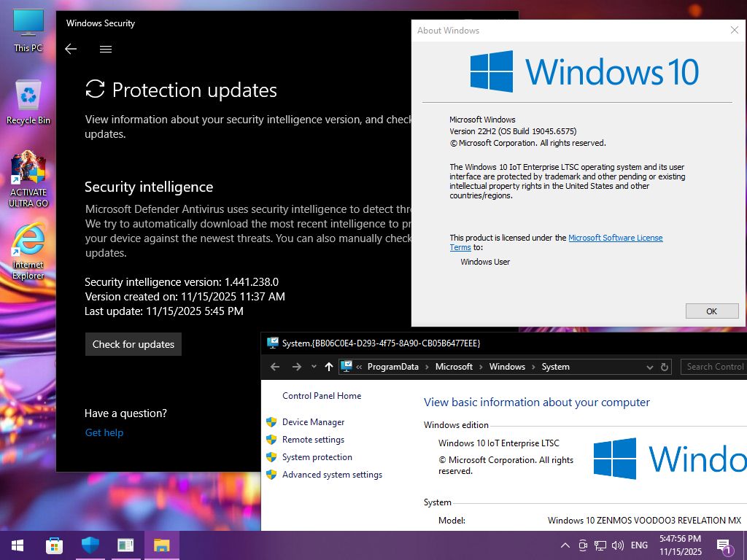Click Check for updates button

click(x=133, y=344)
